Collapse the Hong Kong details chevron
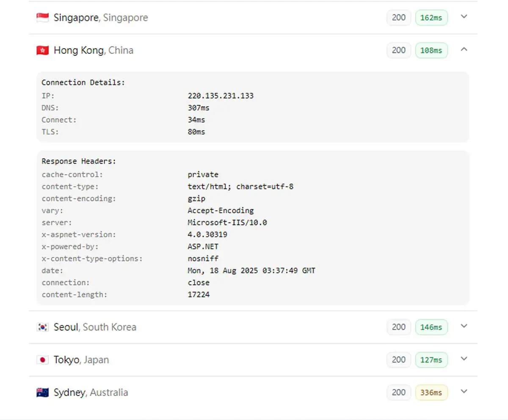 [x=464, y=49]
